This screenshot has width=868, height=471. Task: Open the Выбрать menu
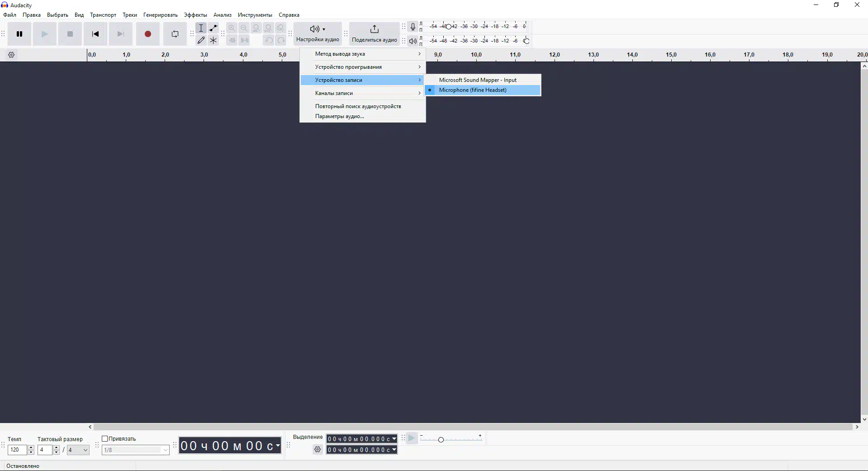57,15
